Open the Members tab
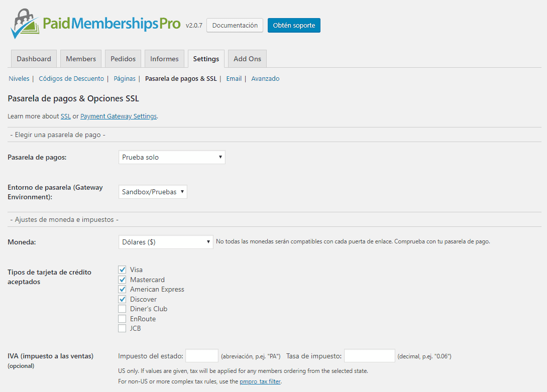This screenshot has width=547, height=392. [81, 59]
